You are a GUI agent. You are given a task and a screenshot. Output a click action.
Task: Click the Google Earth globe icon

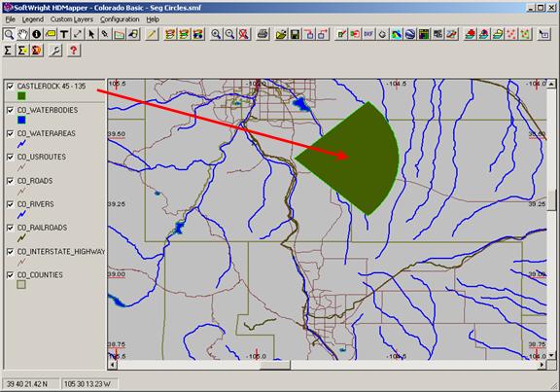[410, 34]
